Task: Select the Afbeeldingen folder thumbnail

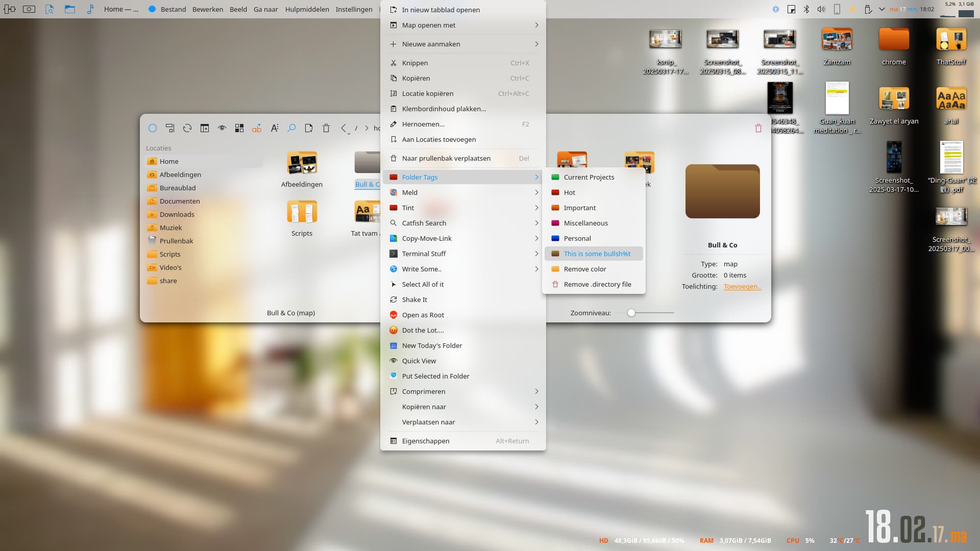Action: (302, 164)
